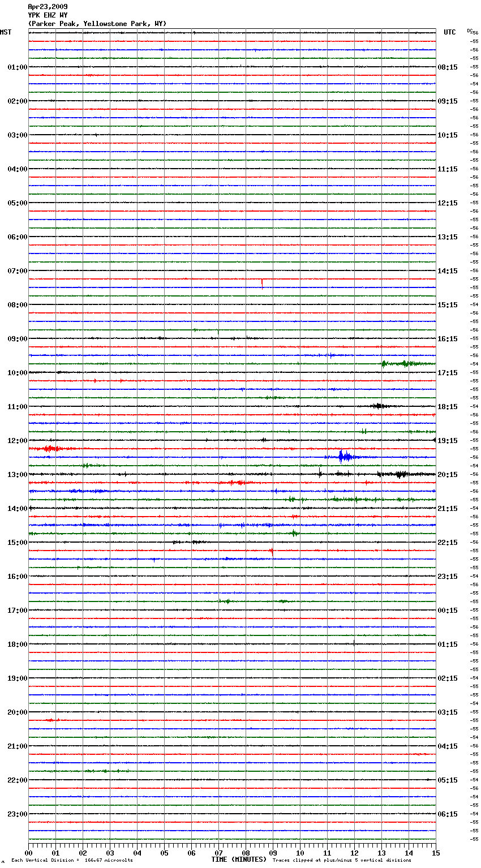The width and height of the screenshot is (481, 868).
Task: Click the '15' tick on the minutes axis
Action: [436, 853]
